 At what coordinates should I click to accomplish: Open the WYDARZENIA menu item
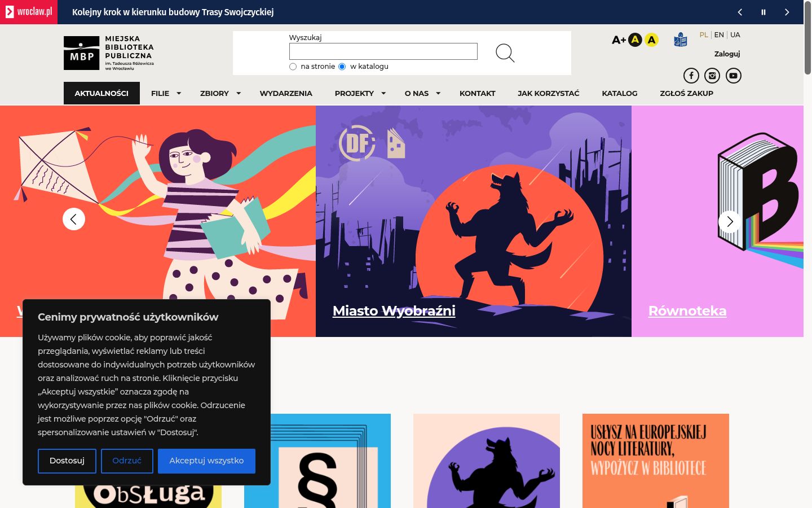[x=286, y=94]
